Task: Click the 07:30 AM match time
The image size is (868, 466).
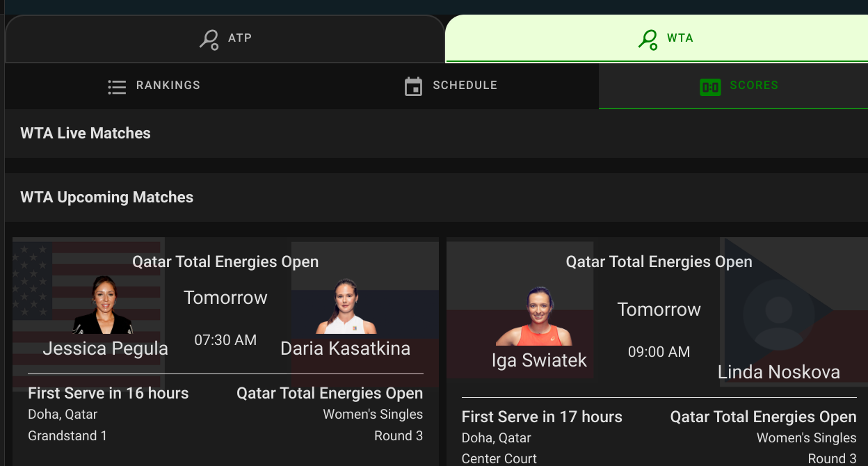Action: (x=225, y=340)
